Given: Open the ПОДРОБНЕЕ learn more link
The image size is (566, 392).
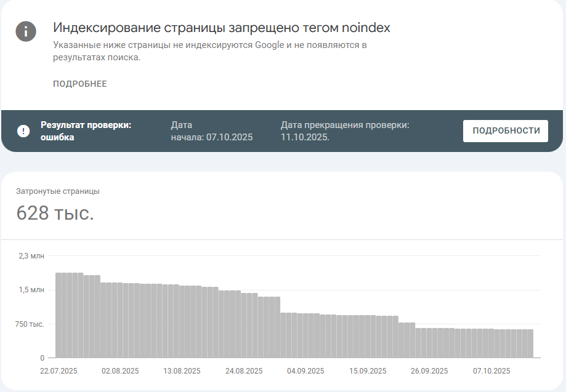Looking at the screenshot, I should tap(80, 84).
